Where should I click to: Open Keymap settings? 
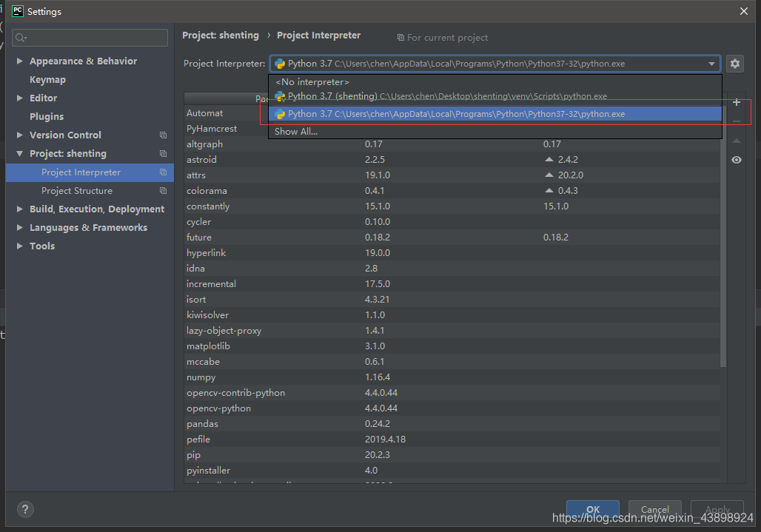(47, 79)
